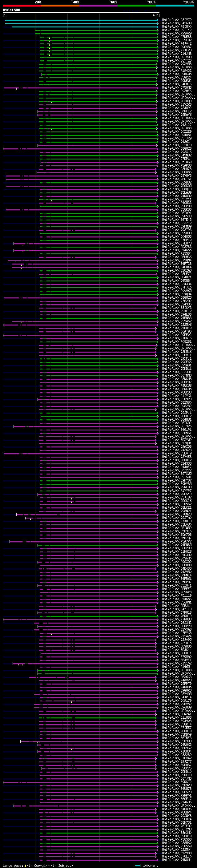
Task: Open hit UniRef100_A9TIY2
Action: pos(177,30)
